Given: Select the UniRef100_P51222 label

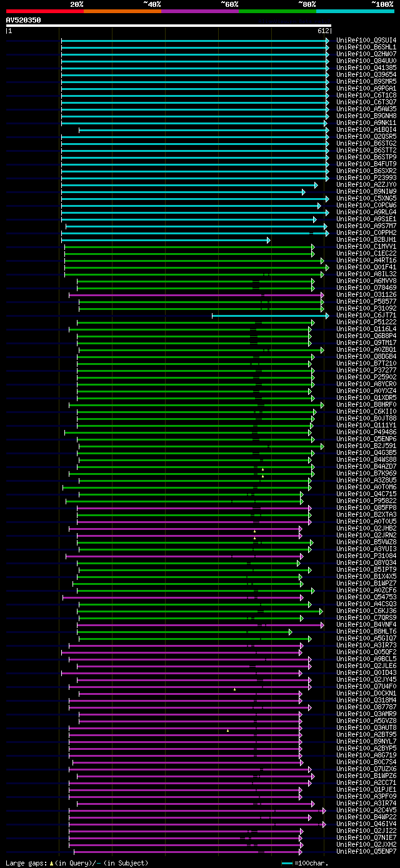Looking at the screenshot, I should coord(366,322).
